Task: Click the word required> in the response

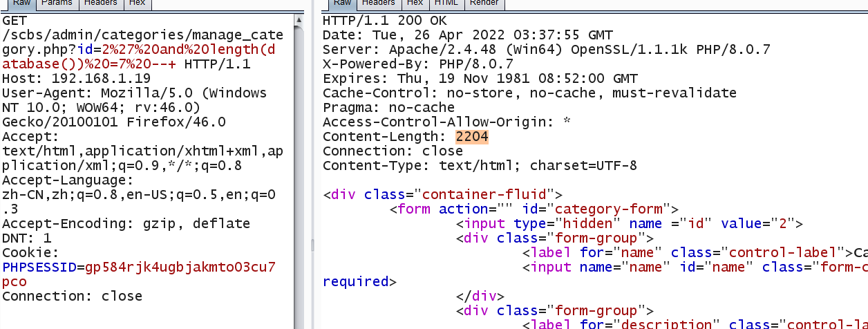Action: [x=360, y=281]
